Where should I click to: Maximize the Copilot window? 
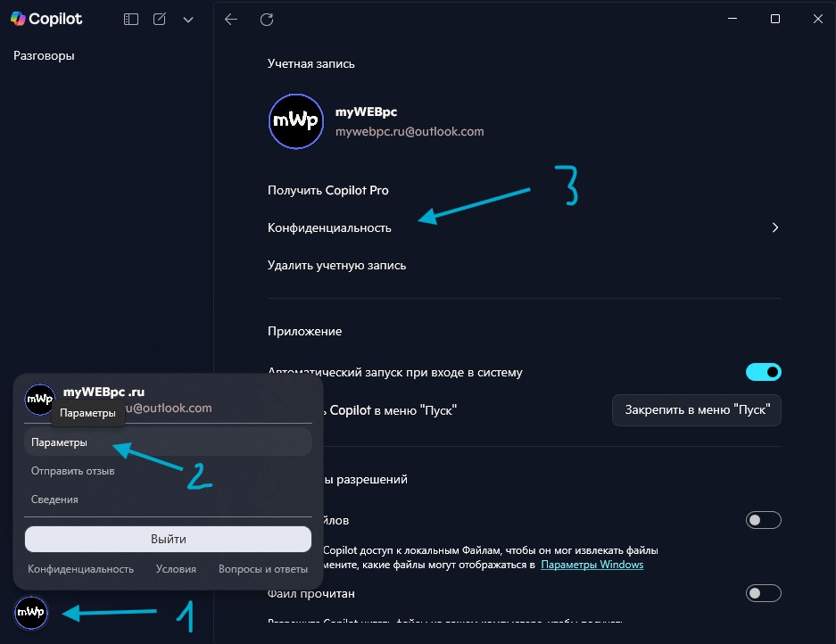point(775,19)
